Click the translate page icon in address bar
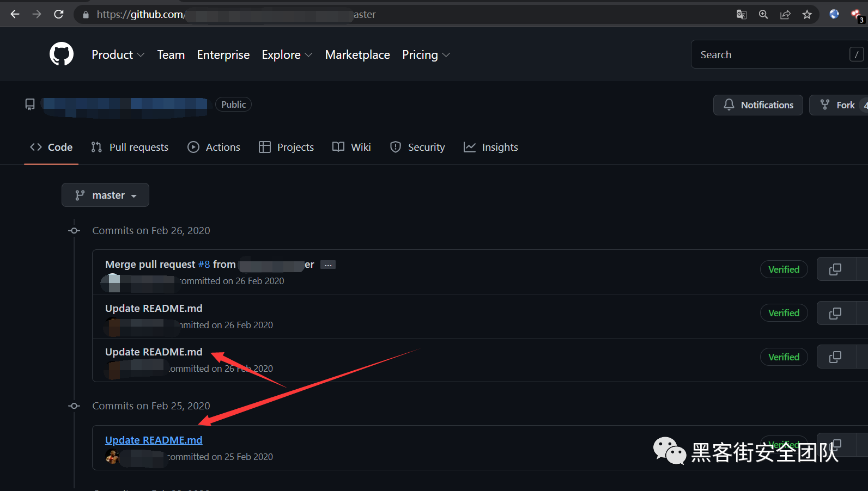Screen dimensions: 868x491 click(742, 15)
